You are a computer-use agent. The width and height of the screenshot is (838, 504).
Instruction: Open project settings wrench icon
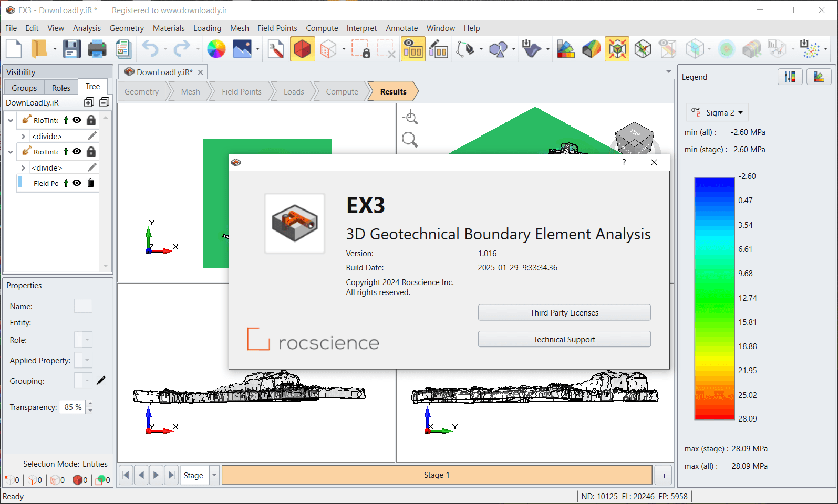click(x=275, y=49)
